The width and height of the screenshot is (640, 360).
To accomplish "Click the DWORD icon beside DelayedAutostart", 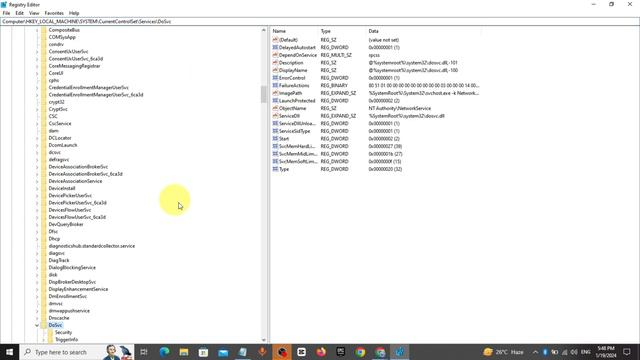I will 275,47.
